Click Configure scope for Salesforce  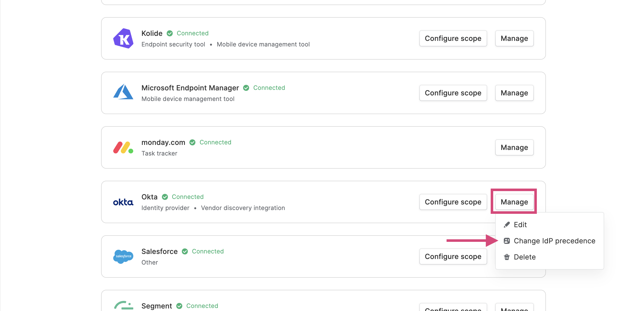point(453,256)
